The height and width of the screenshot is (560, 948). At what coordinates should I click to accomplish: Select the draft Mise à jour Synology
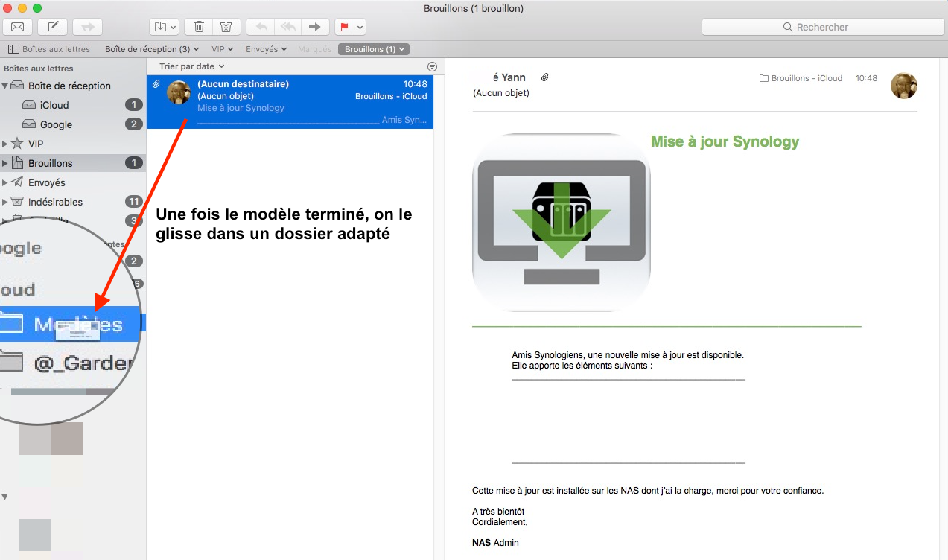tap(290, 101)
